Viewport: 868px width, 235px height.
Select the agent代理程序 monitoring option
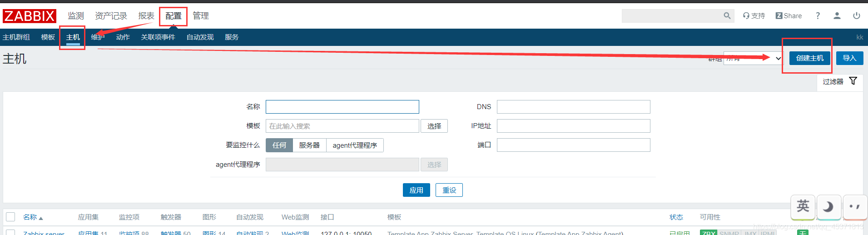pos(354,145)
